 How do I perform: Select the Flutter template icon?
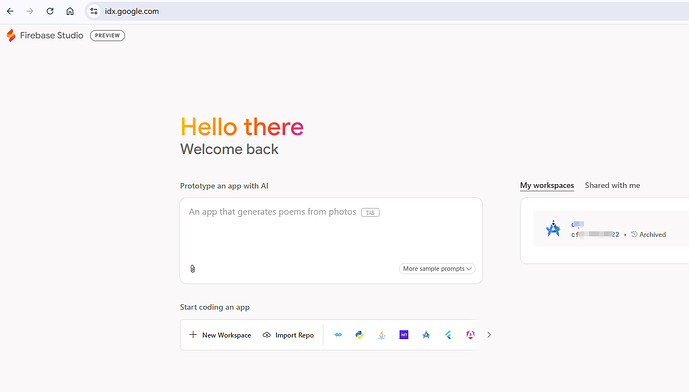click(448, 335)
